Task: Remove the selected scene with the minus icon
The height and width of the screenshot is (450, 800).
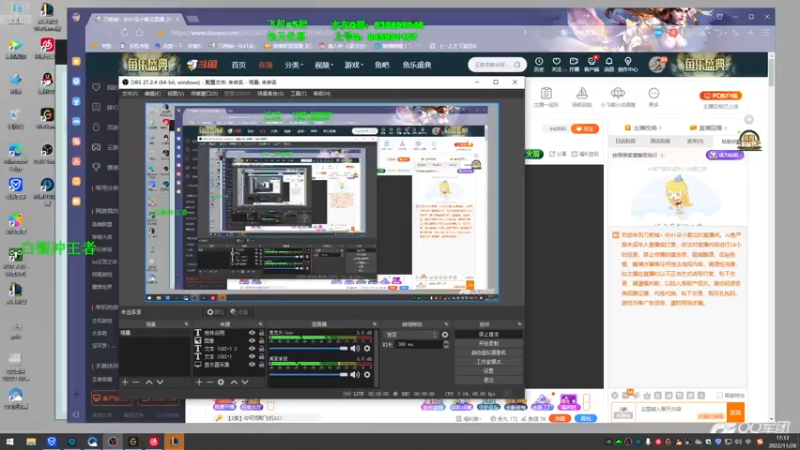Action: (136, 382)
